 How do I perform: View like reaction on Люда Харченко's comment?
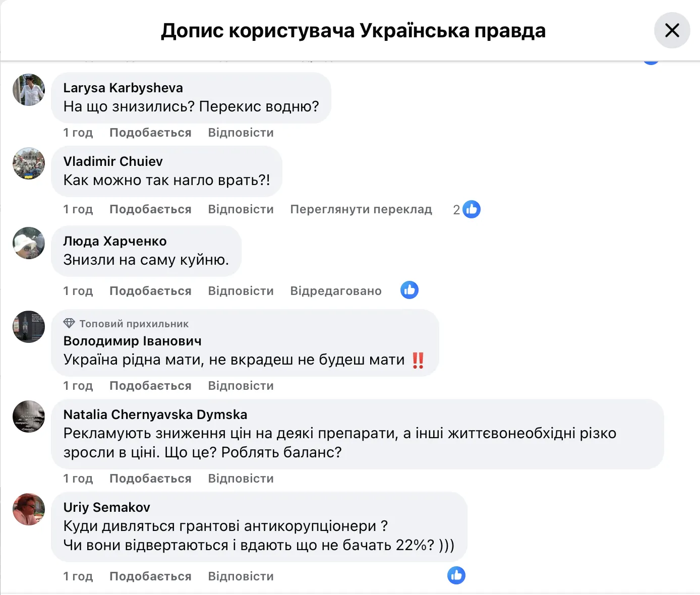point(409,290)
